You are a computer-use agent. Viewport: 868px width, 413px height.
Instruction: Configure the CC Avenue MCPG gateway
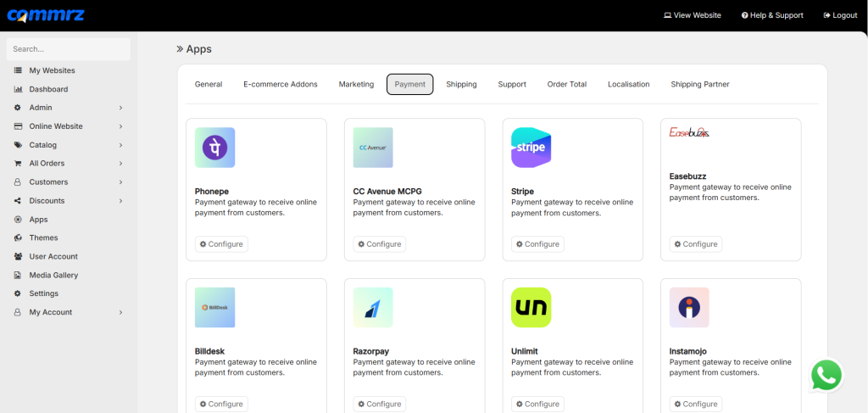[x=380, y=244]
